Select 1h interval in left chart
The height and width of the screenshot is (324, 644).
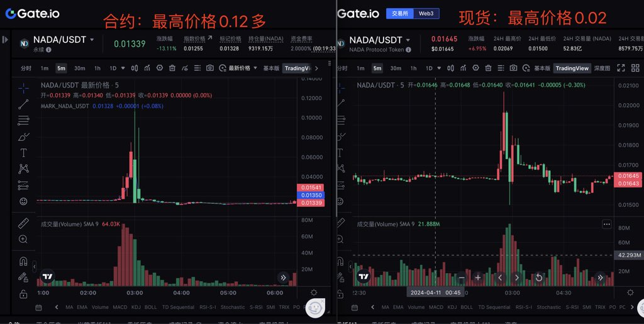(x=97, y=68)
